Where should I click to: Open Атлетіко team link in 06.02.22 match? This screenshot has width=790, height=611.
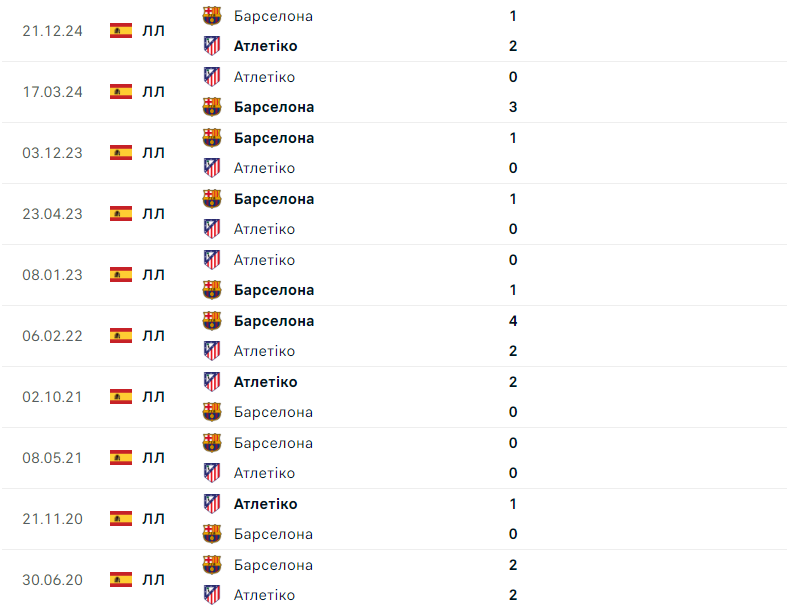click(264, 351)
